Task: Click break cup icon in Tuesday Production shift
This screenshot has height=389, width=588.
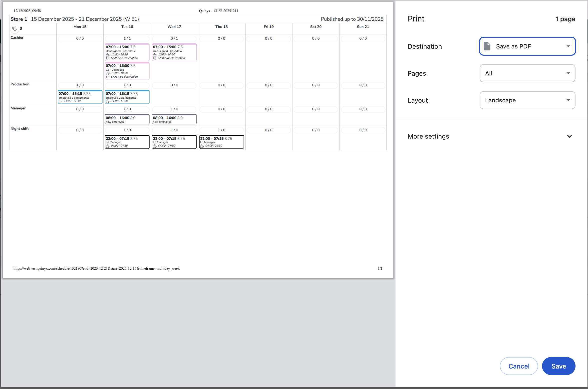Action: (x=108, y=101)
